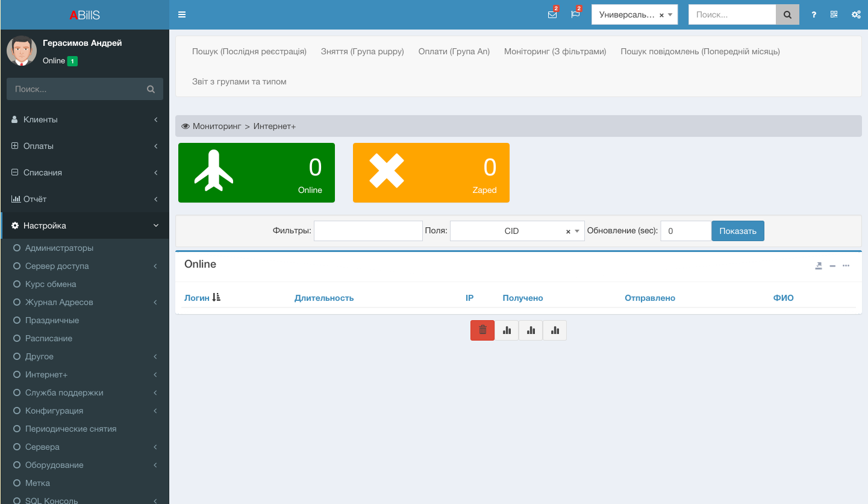Open the mail envelope notifications icon
The image size is (868, 504).
pyautogui.click(x=552, y=14)
